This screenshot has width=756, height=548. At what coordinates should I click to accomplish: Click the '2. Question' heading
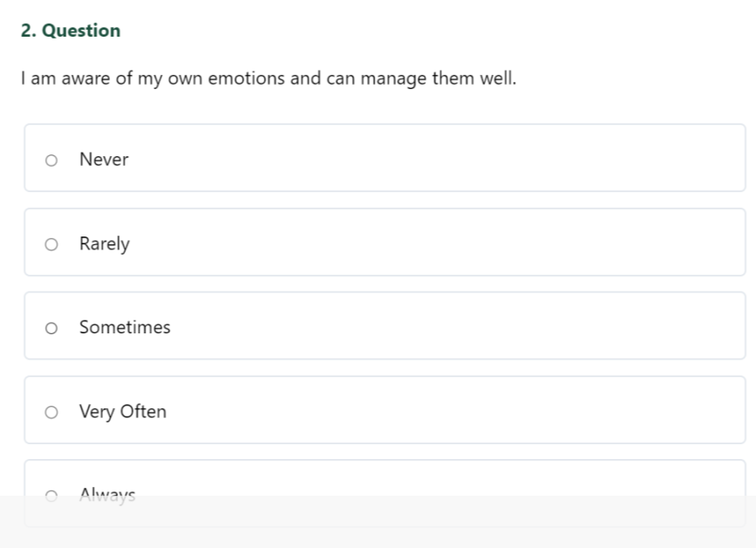click(x=71, y=31)
